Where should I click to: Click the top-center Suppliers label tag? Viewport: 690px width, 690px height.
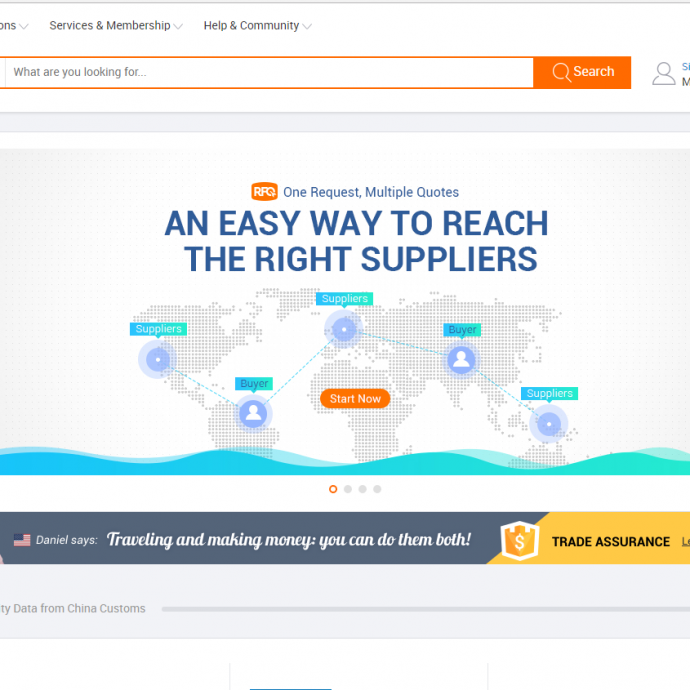coord(345,299)
